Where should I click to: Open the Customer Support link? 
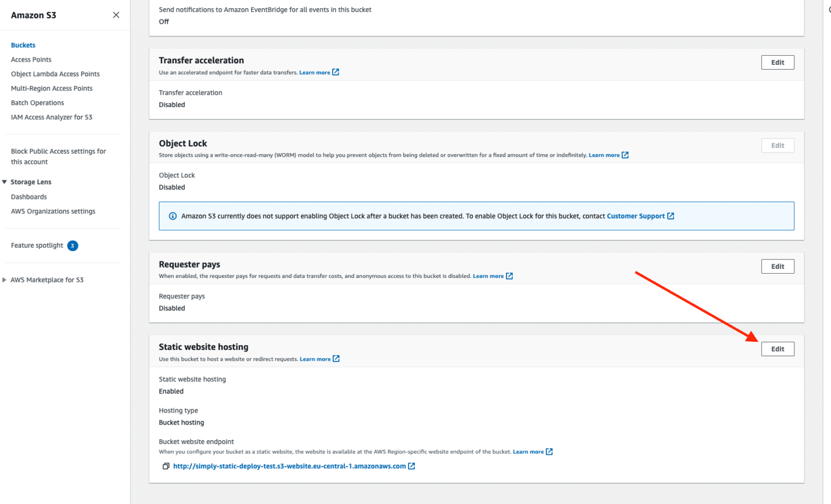click(x=636, y=216)
